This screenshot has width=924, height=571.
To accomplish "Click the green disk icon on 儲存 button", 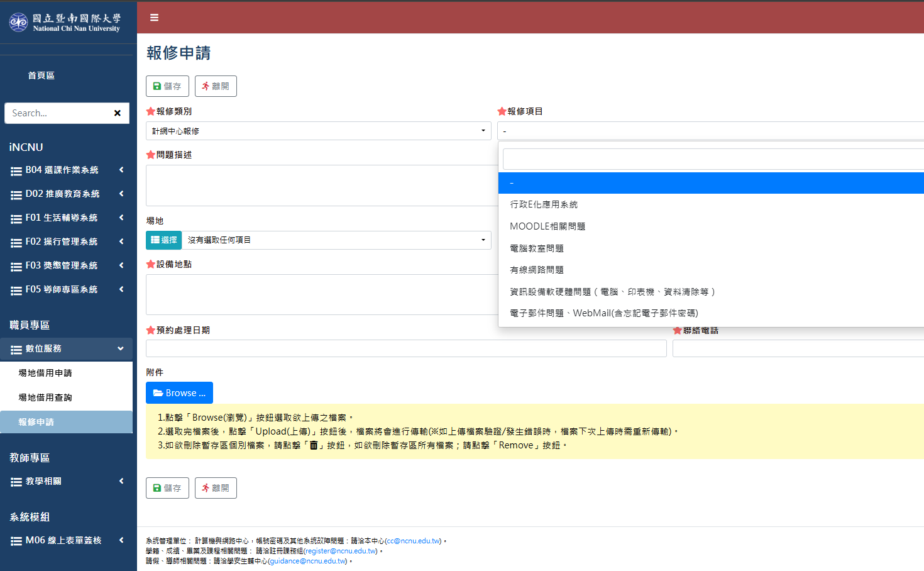I will pos(158,86).
